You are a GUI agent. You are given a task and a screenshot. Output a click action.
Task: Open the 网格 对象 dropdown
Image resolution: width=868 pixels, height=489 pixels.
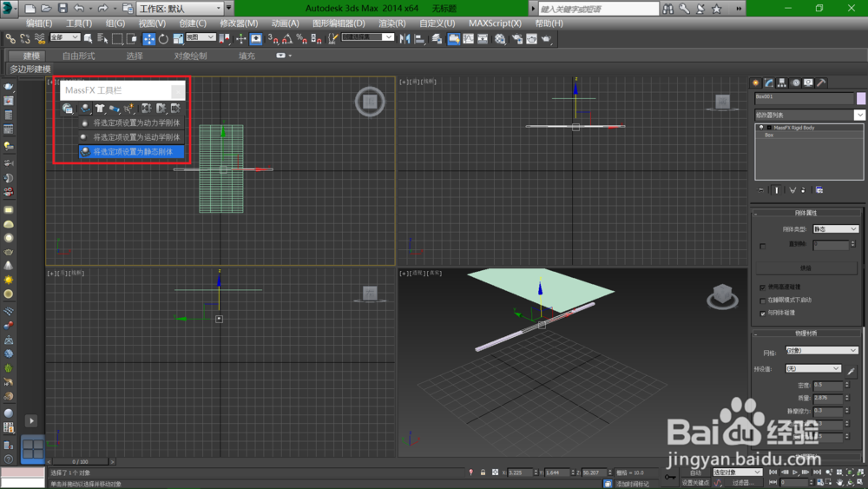[x=821, y=350]
